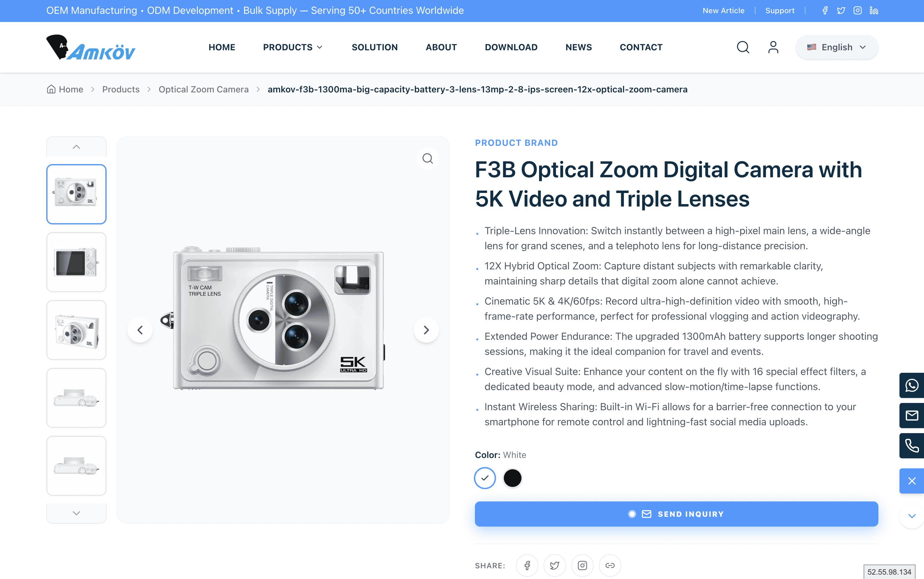
Task: Select the fifth thumbnail, top-view camera
Action: click(76, 466)
